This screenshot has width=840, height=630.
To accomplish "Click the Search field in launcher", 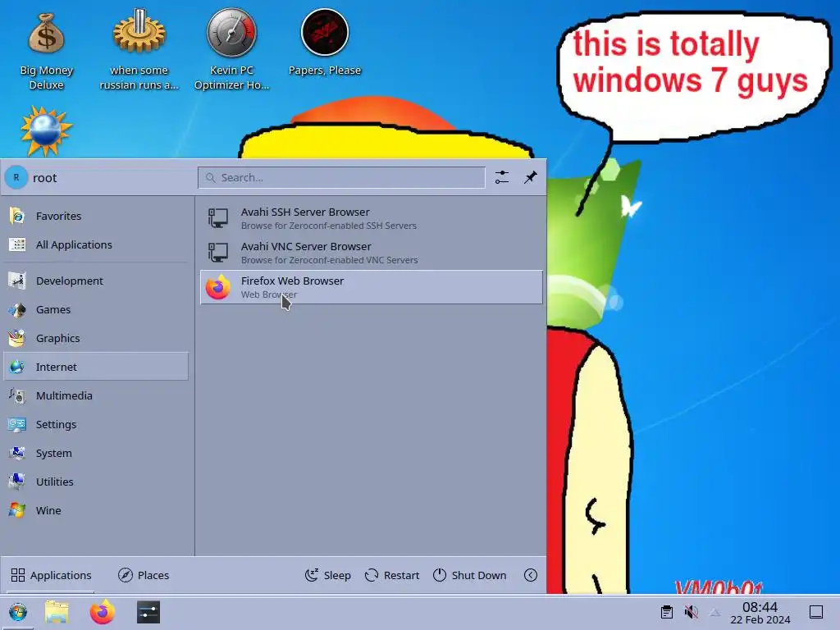I will pyautogui.click(x=341, y=177).
